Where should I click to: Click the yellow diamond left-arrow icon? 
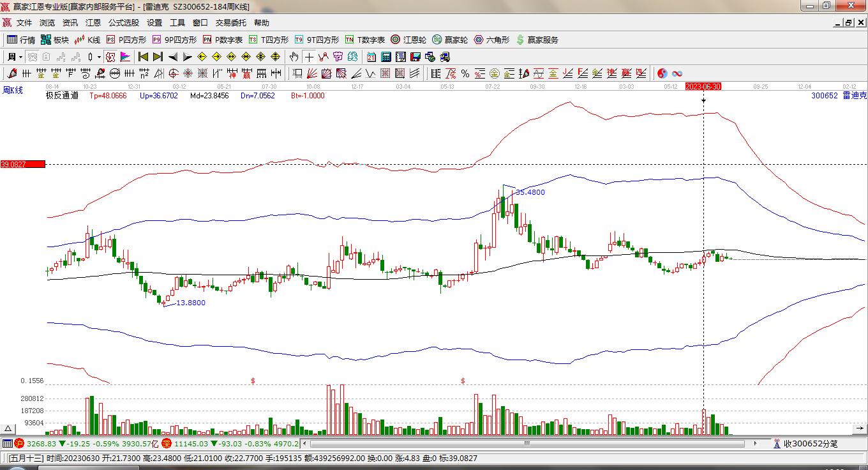(202, 57)
